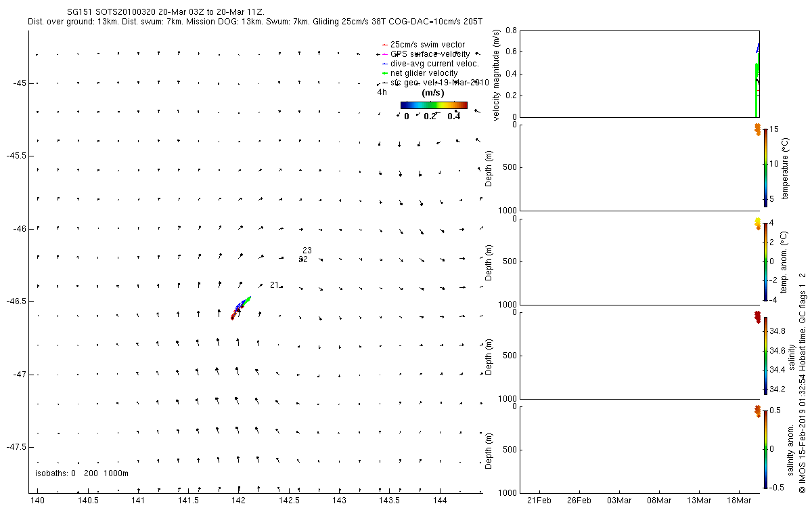Click the '144' longitude tick label
This screenshot has height=508, width=812.
[x=439, y=500]
